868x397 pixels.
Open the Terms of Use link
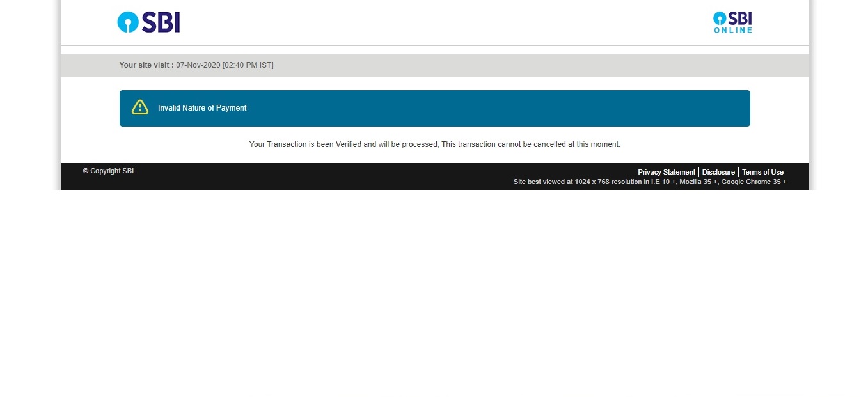pyautogui.click(x=762, y=172)
